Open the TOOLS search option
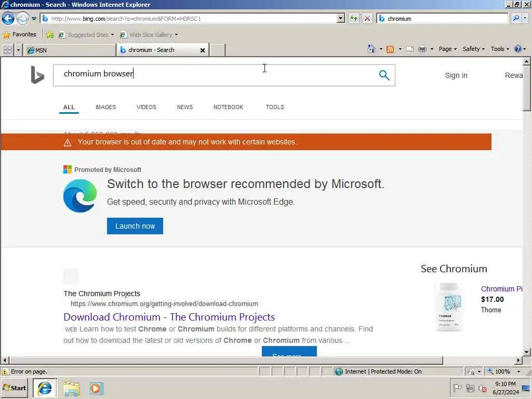 [x=275, y=107]
